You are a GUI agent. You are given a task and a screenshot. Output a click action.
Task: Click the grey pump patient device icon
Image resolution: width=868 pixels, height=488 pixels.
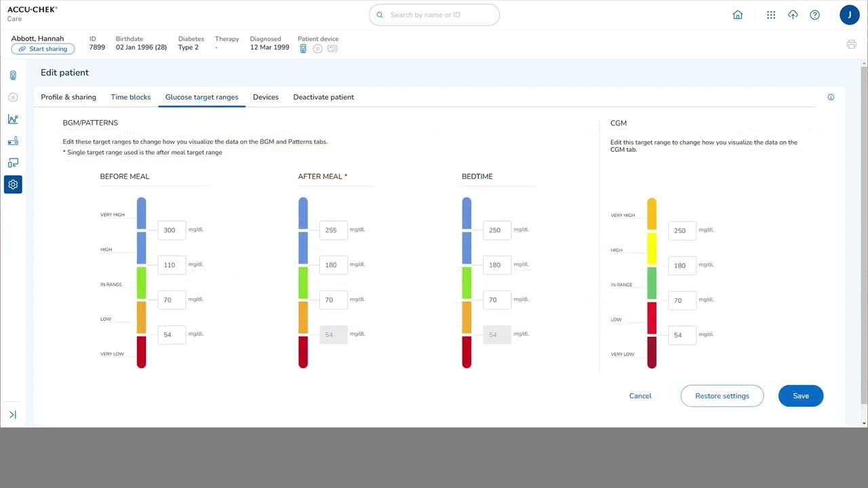[x=332, y=49]
